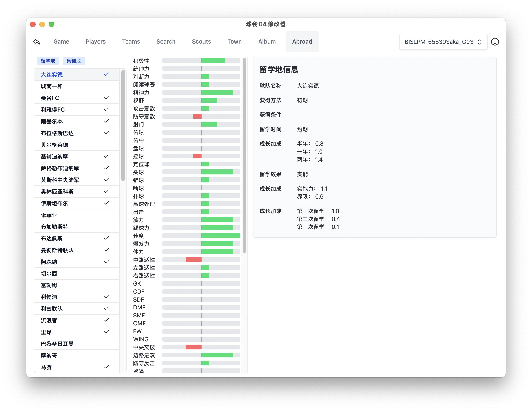Select 切尔西 from the team list

tap(61, 273)
